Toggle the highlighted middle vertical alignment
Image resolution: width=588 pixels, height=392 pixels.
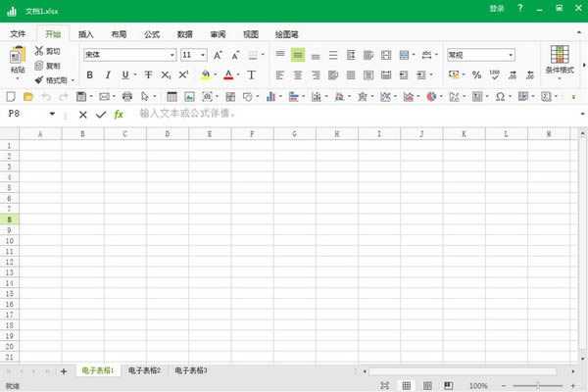[x=298, y=55]
